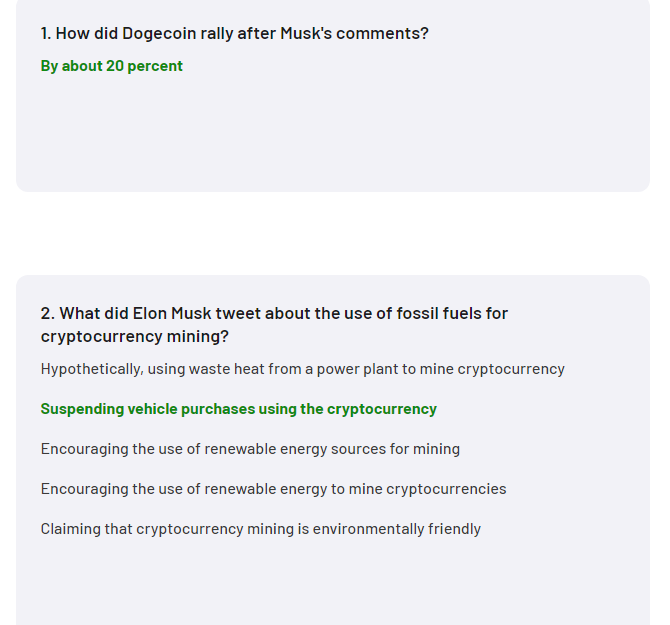670x625 pixels.
Task: Click the "1." number of the first question
Action: [46, 33]
